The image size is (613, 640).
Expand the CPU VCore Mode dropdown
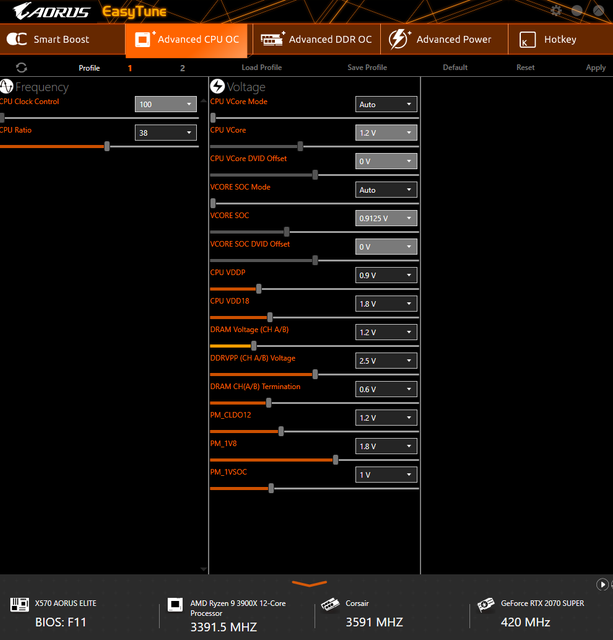click(x=386, y=104)
